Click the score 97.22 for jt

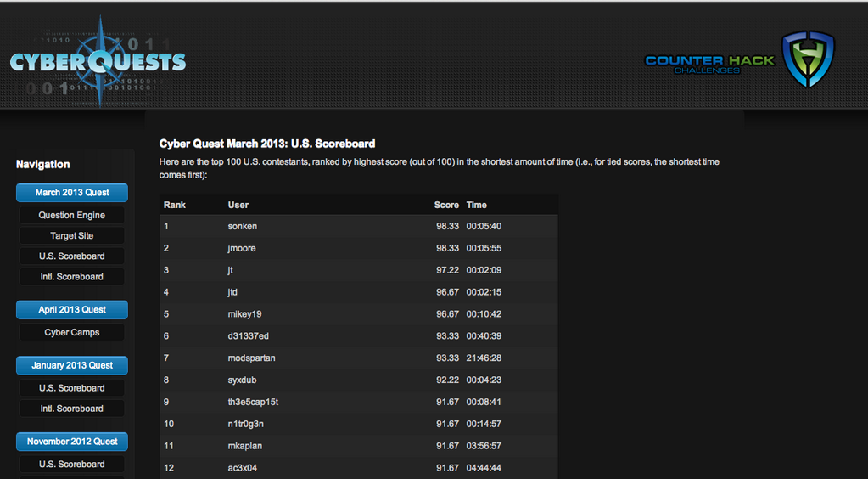(447, 270)
